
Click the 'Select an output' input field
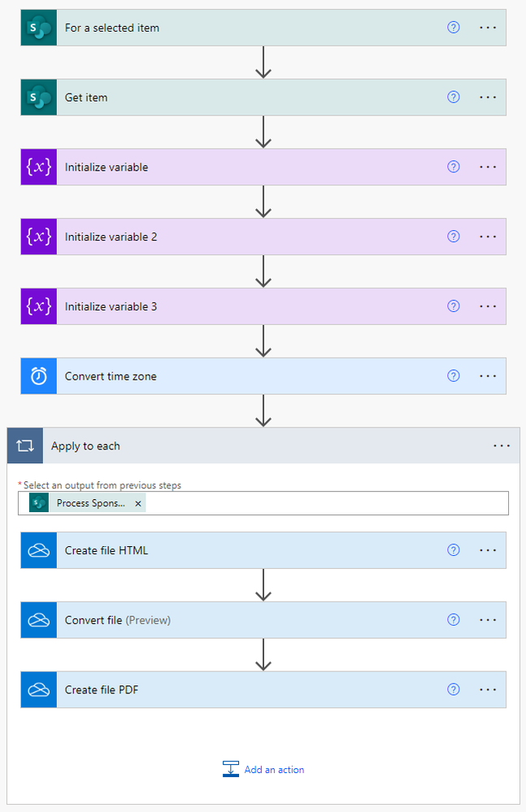coord(325,504)
